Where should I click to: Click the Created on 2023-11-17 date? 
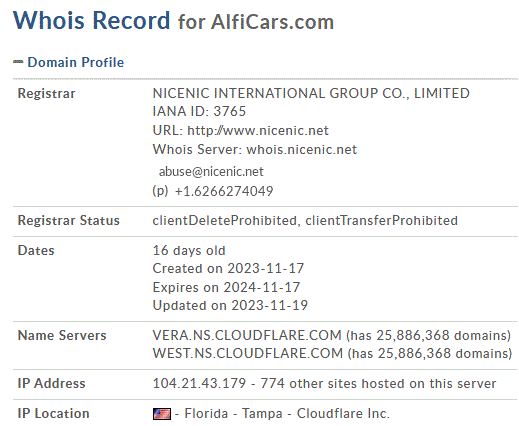click(228, 268)
